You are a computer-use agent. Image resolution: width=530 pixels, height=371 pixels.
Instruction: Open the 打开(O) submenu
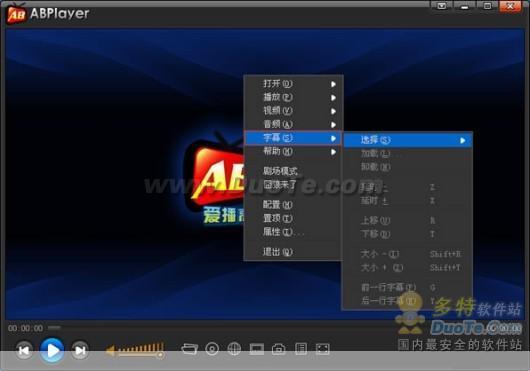point(293,84)
